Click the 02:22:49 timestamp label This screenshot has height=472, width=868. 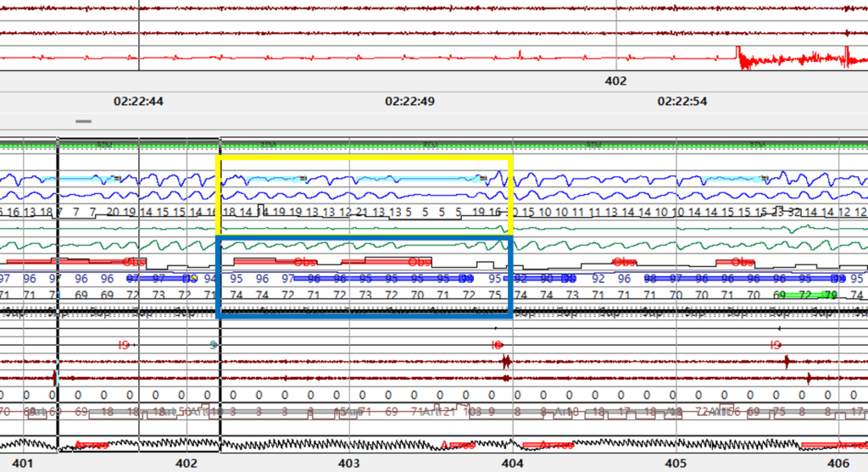coord(410,101)
